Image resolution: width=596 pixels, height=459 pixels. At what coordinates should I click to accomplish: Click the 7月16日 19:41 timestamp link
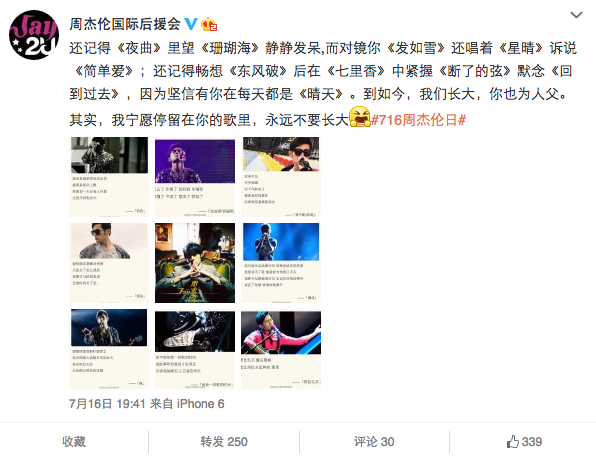coord(107,404)
